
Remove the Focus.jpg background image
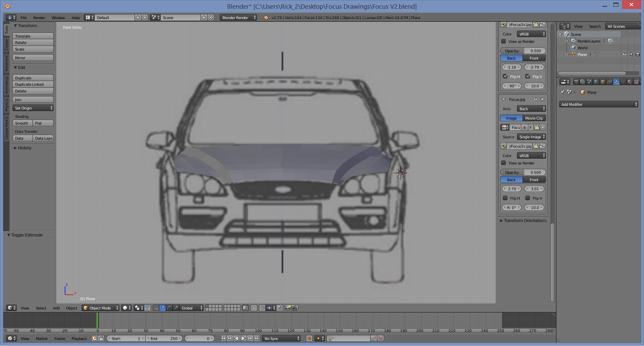[x=542, y=99]
